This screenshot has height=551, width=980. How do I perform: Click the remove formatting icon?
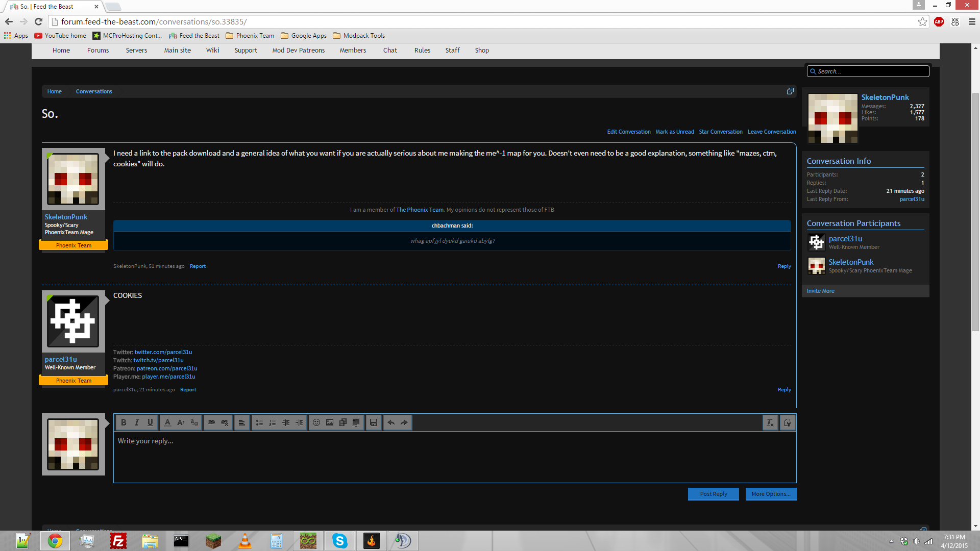tap(770, 422)
